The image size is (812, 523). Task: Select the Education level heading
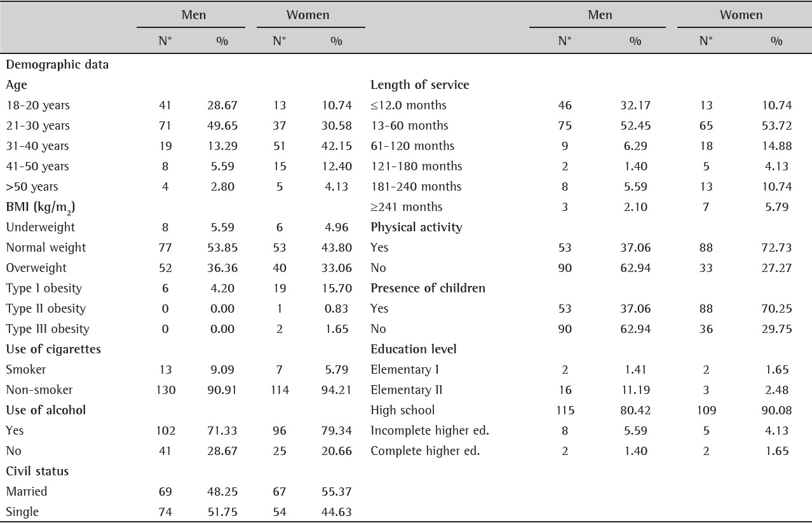pyautogui.click(x=410, y=349)
